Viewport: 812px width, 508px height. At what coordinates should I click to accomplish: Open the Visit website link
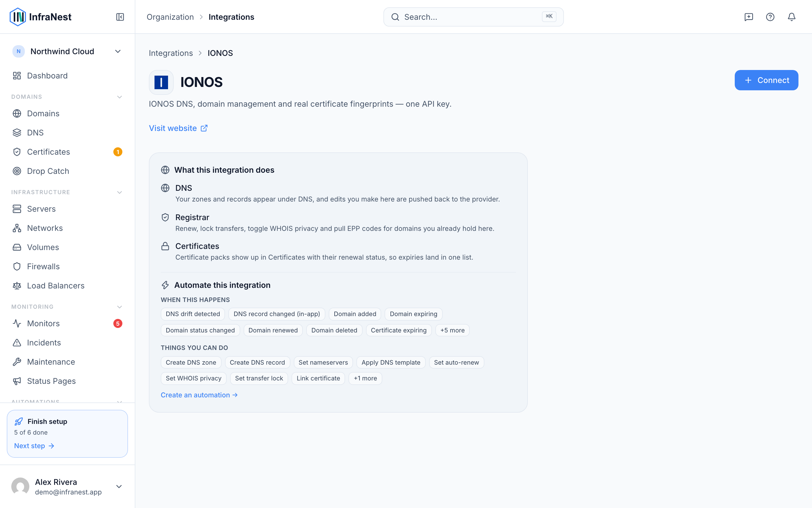point(178,128)
